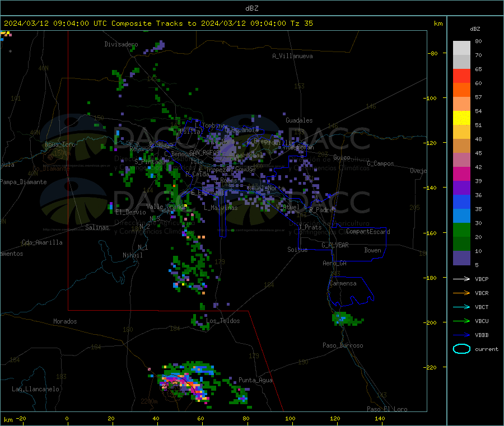Click the 'CompantEscard' map label
The image size is (504, 426).
(x=368, y=231)
